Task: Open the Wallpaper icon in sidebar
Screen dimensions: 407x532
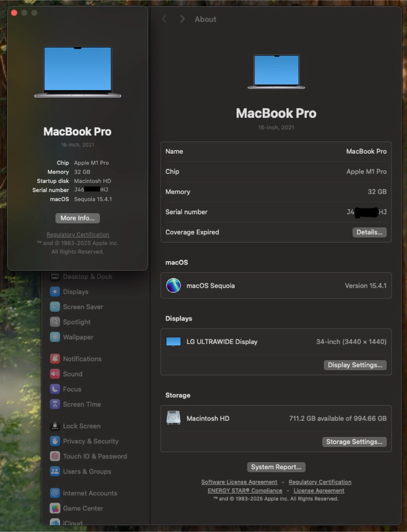Action: point(55,337)
